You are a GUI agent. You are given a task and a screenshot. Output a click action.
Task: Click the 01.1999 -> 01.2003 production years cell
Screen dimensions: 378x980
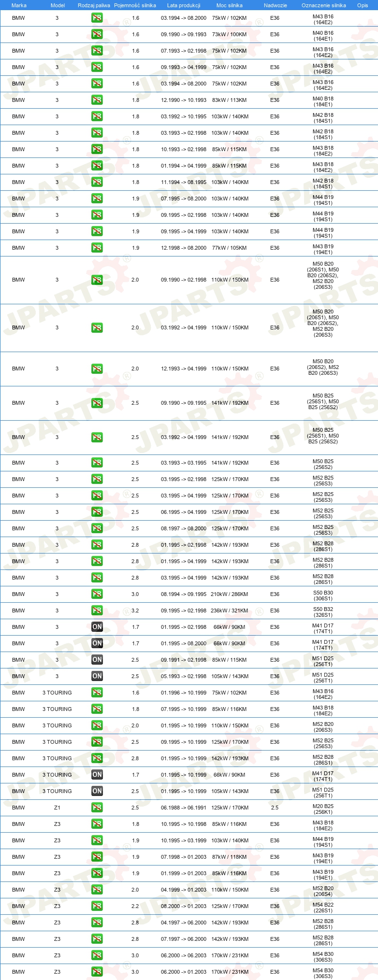coord(184,873)
